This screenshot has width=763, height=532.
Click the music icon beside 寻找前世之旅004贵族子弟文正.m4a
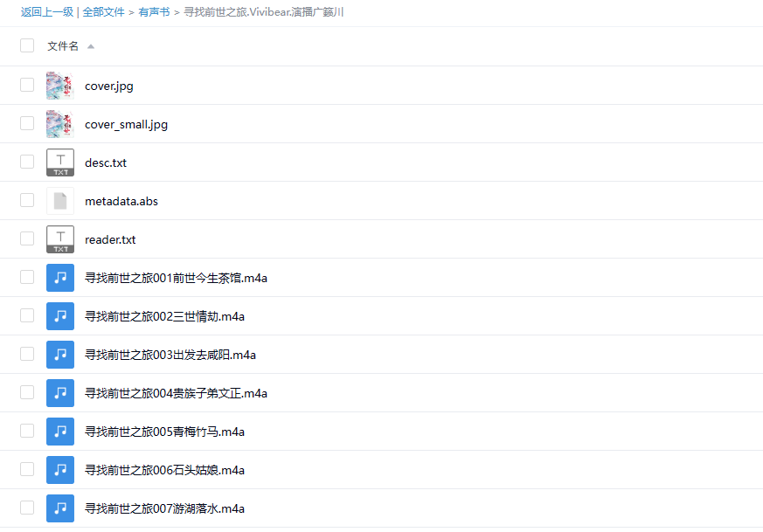coord(59,392)
